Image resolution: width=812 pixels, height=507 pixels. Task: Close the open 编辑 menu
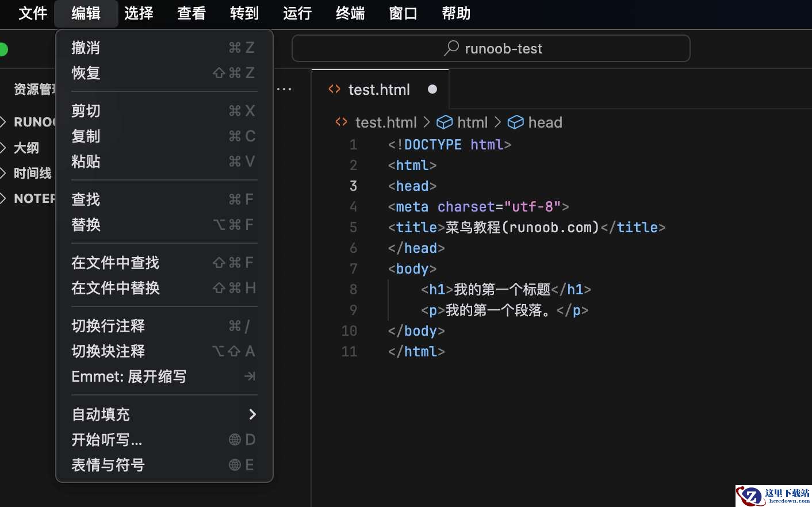[86, 13]
